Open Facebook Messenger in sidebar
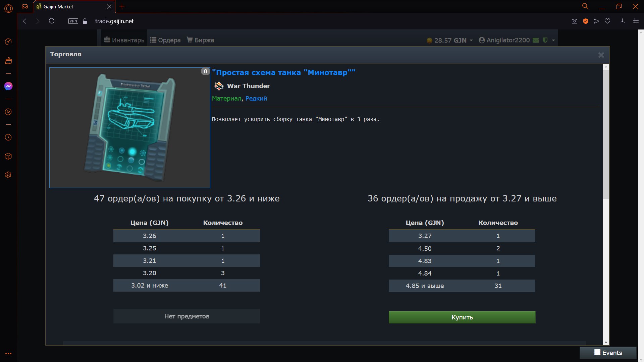This screenshot has width=644, height=362. point(8,86)
